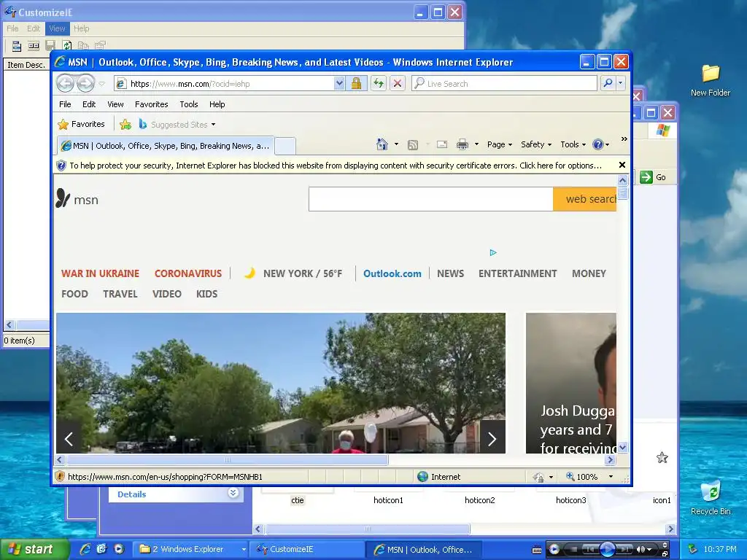This screenshot has width=747, height=560.
Task: Click the orange web search button
Action: pyautogui.click(x=585, y=199)
